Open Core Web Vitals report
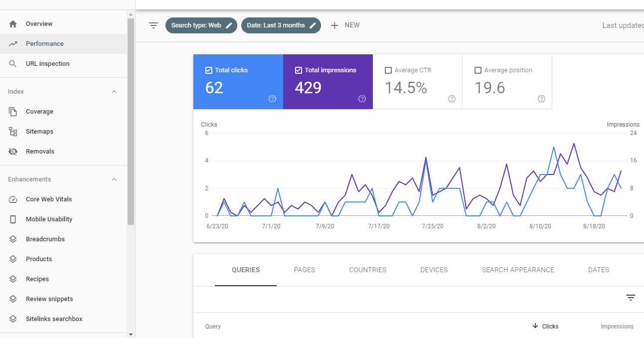This screenshot has width=644, height=338. click(x=49, y=199)
